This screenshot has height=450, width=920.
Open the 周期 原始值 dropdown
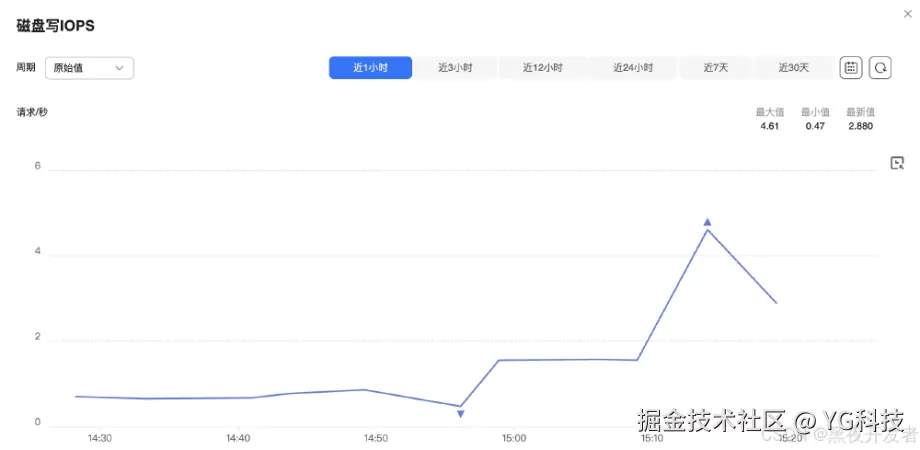pos(90,68)
